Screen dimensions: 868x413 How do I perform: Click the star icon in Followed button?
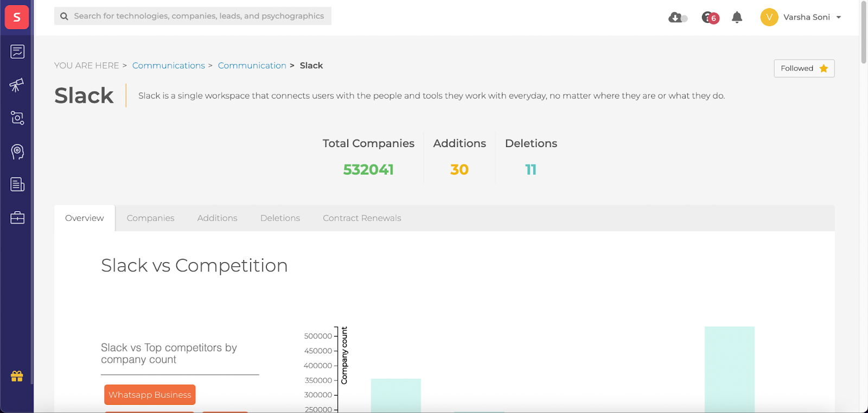point(824,68)
